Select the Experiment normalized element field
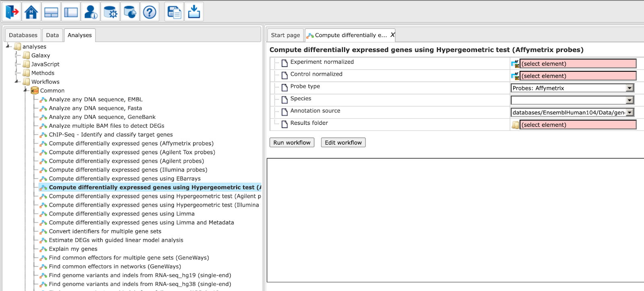 click(578, 64)
